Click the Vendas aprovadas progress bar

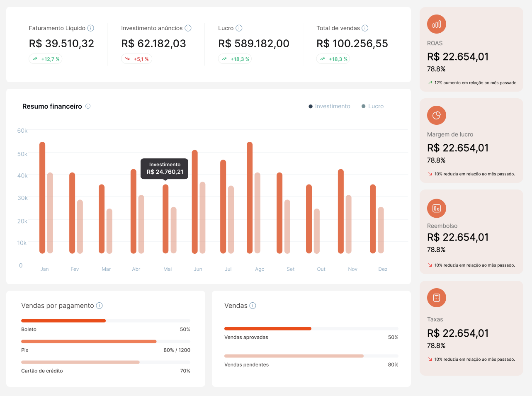(x=311, y=328)
